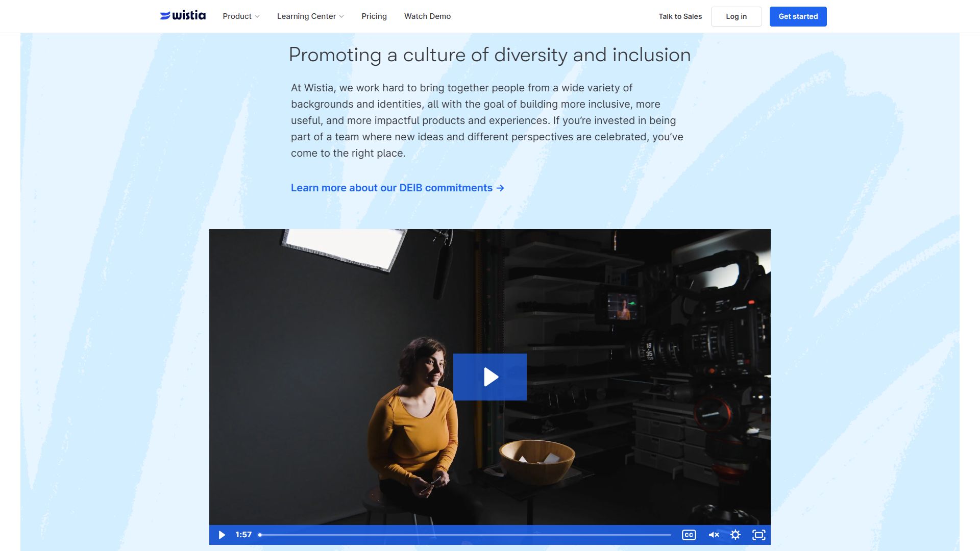980x551 pixels.
Task: Open the Learn more about DEIB commitments link
Action: (x=391, y=188)
